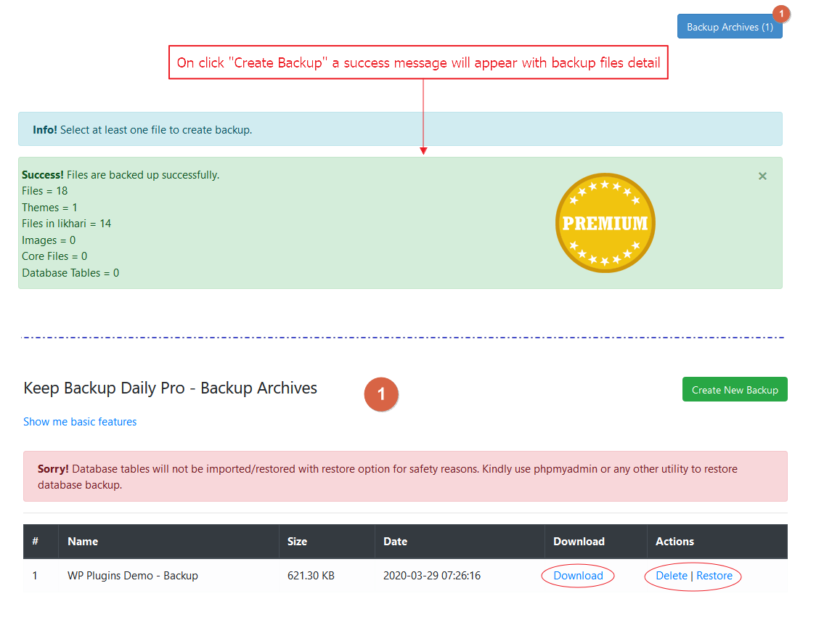Click the orange numbered circle beside the heading
The width and height of the screenshot is (840, 644).
tap(381, 394)
